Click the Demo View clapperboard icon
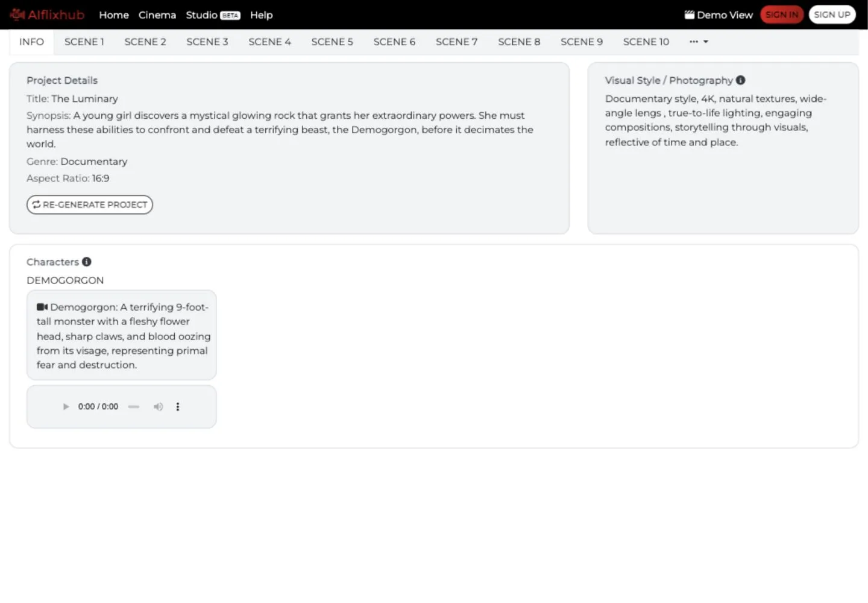The image size is (868, 603). 690,14
